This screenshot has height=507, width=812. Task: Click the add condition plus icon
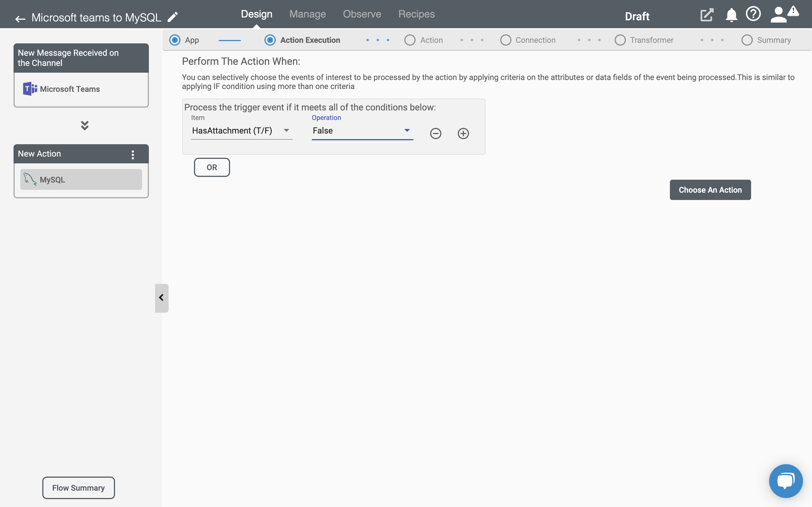tap(463, 133)
